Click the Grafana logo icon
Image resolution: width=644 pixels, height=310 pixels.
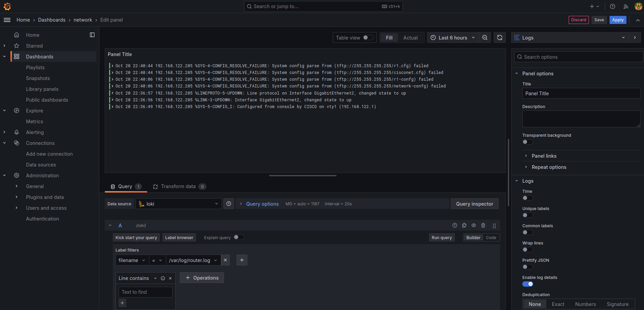pos(7,6)
